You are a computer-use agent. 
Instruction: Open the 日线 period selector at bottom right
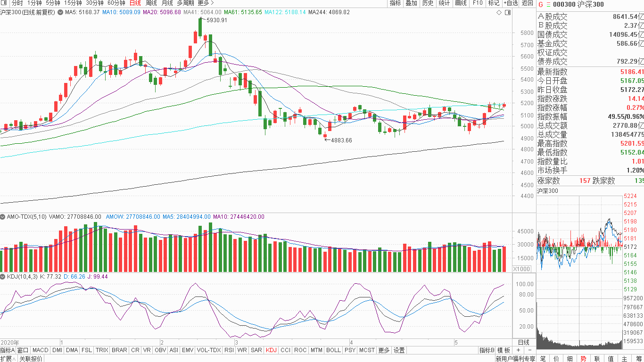(x=524, y=342)
